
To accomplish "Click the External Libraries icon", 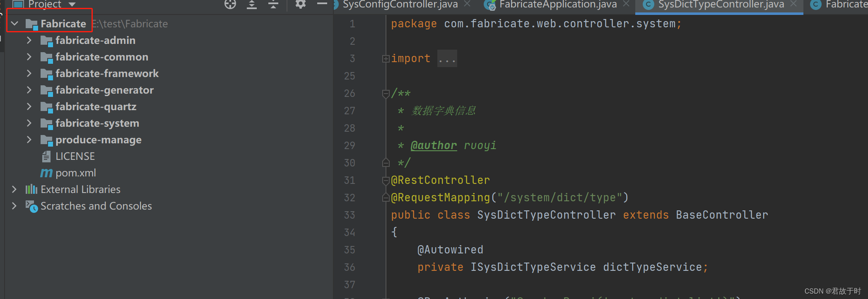I will (x=31, y=190).
